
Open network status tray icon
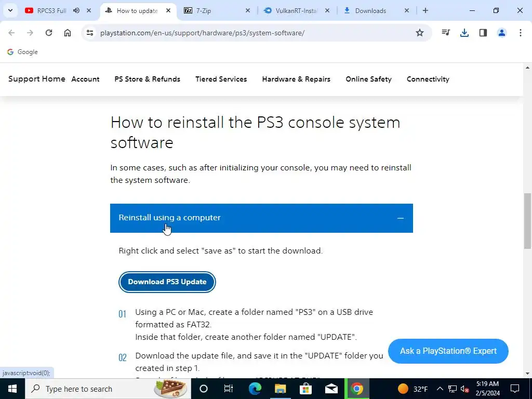pos(453,389)
